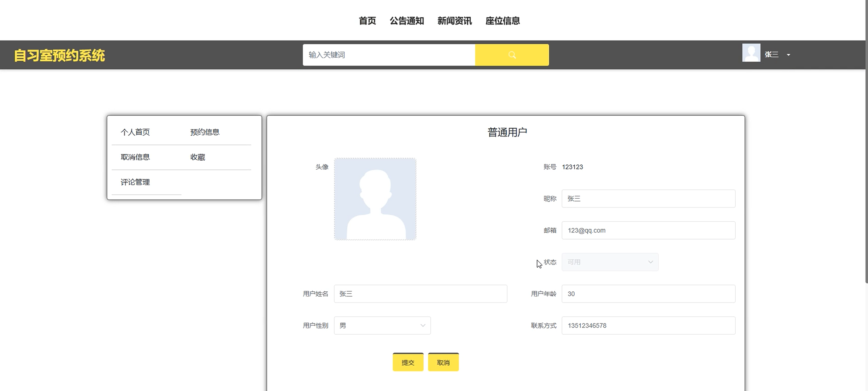Click the 邮箱 email input field
The image size is (868, 391).
pyautogui.click(x=648, y=230)
